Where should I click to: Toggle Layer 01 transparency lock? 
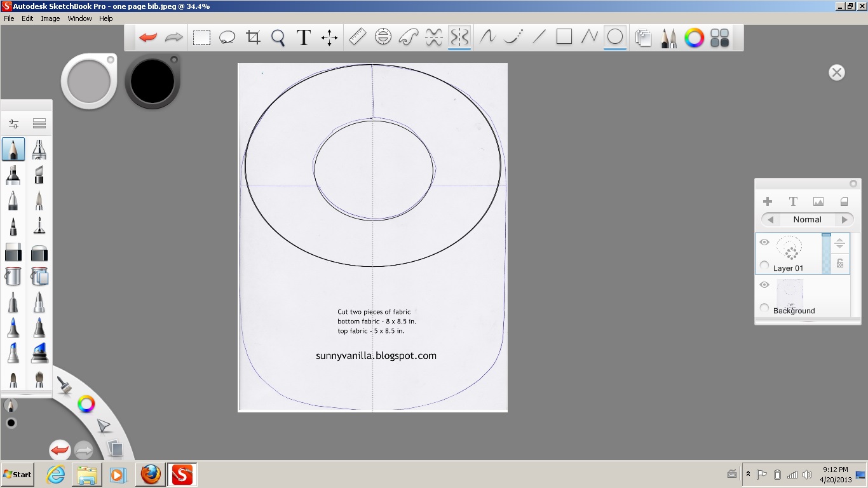click(x=840, y=263)
